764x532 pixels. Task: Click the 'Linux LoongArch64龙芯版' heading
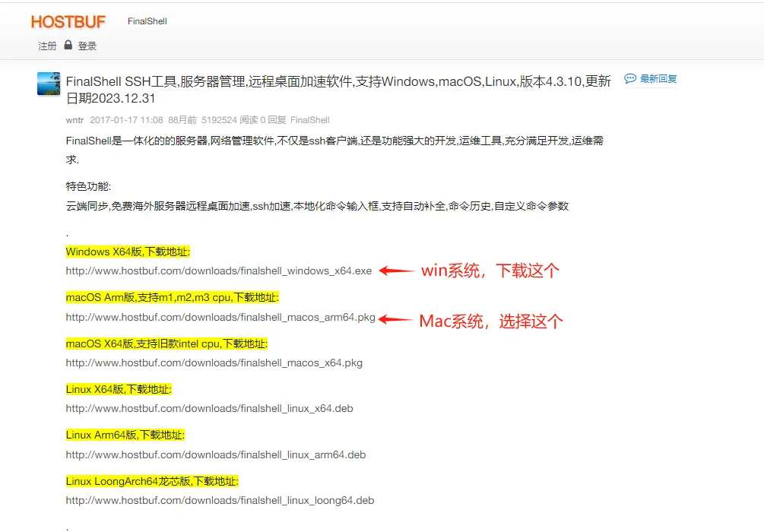(152, 481)
